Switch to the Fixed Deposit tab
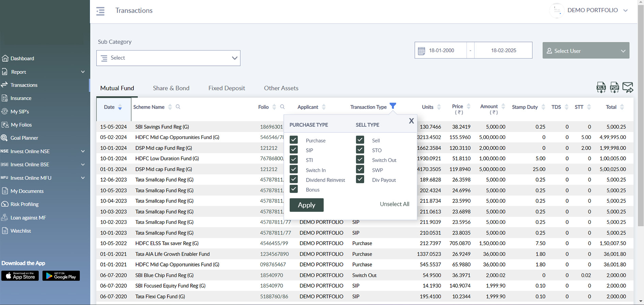644x305 pixels. pyautogui.click(x=227, y=88)
